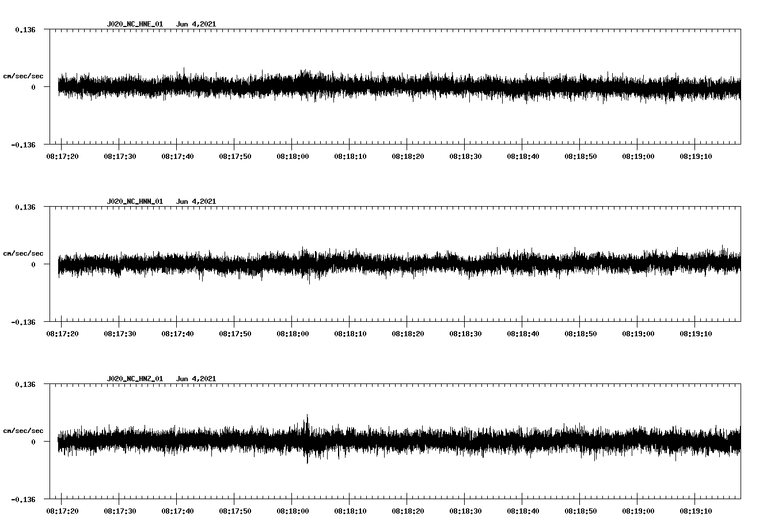Click the J020_NC_HNZ_01 channel title
Viewport: 782px width, 532px height.
tap(135, 379)
